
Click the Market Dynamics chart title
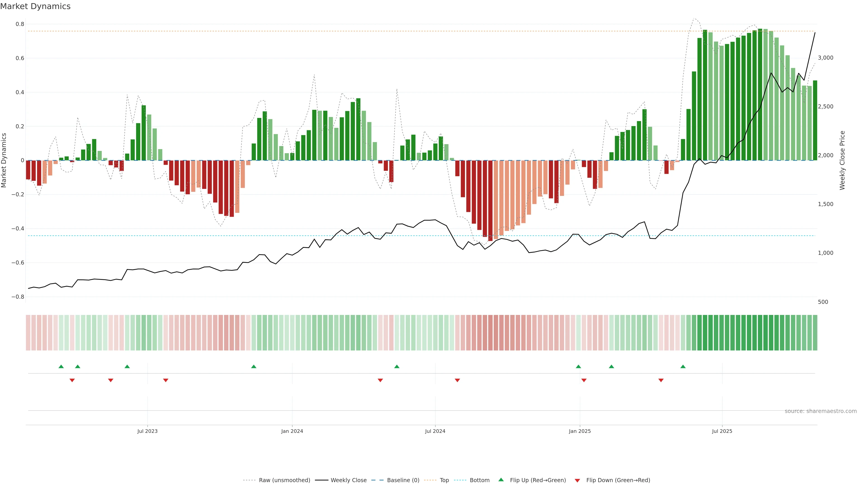pos(35,6)
